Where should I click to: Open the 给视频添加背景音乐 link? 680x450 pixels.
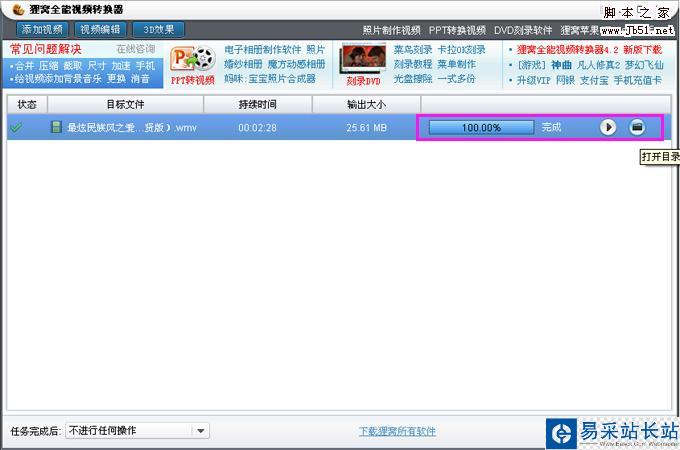click(58, 79)
